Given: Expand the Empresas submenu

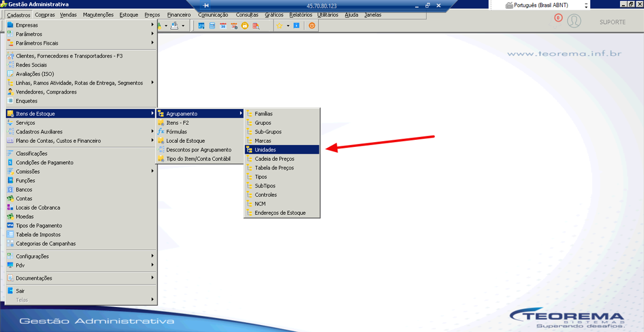Looking at the screenshot, I should [x=81, y=25].
